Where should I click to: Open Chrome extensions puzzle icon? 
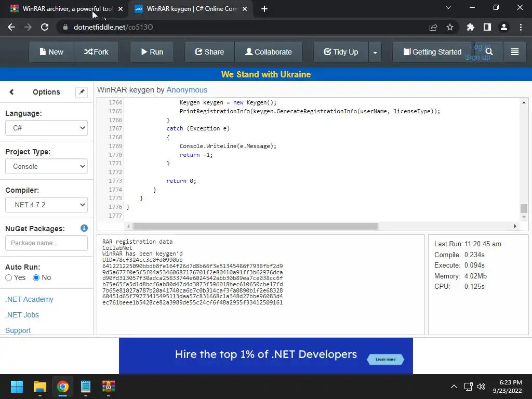click(x=471, y=27)
